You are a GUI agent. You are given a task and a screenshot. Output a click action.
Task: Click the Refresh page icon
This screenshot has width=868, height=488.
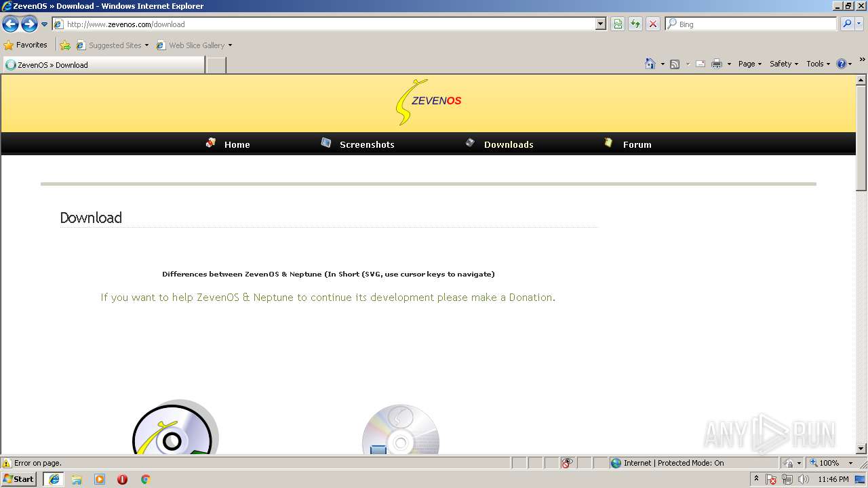635,24
